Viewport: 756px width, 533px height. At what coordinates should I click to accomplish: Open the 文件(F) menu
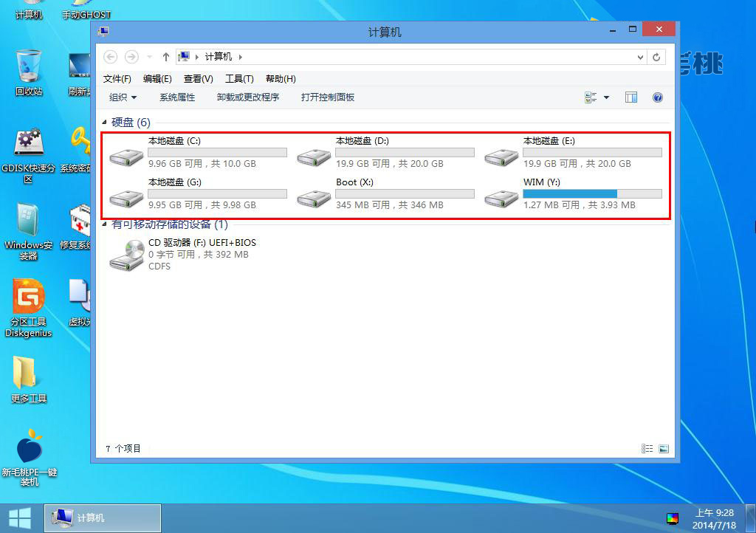(x=117, y=78)
